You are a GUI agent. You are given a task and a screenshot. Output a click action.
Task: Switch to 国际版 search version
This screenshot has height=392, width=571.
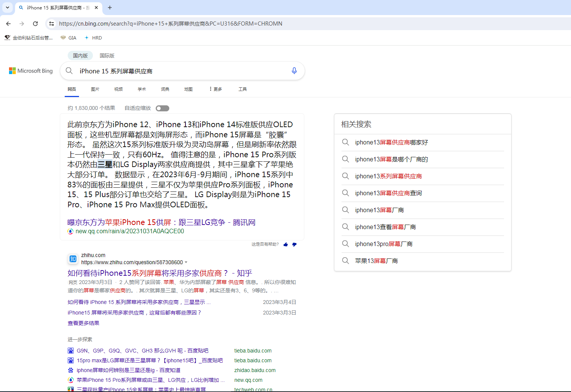pyautogui.click(x=107, y=56)
